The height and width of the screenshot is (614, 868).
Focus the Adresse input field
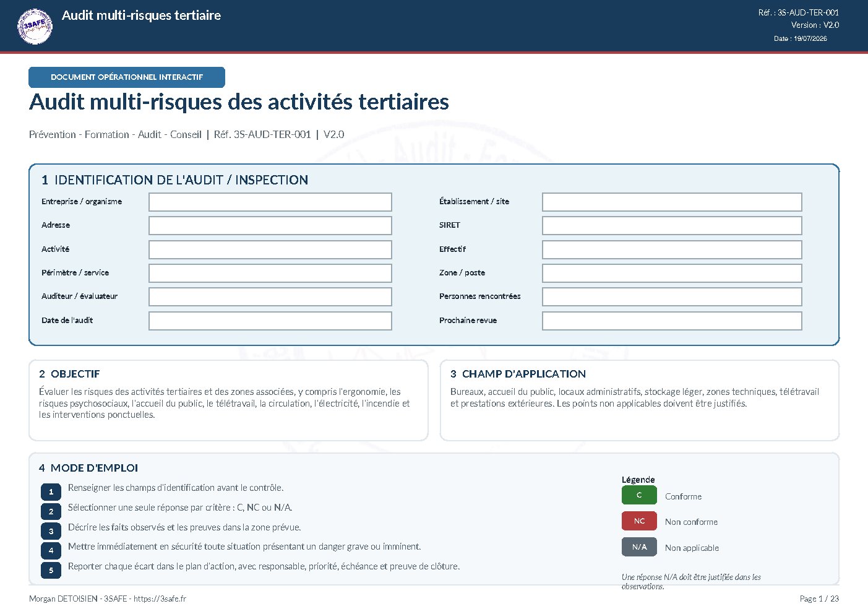point(270,225)
